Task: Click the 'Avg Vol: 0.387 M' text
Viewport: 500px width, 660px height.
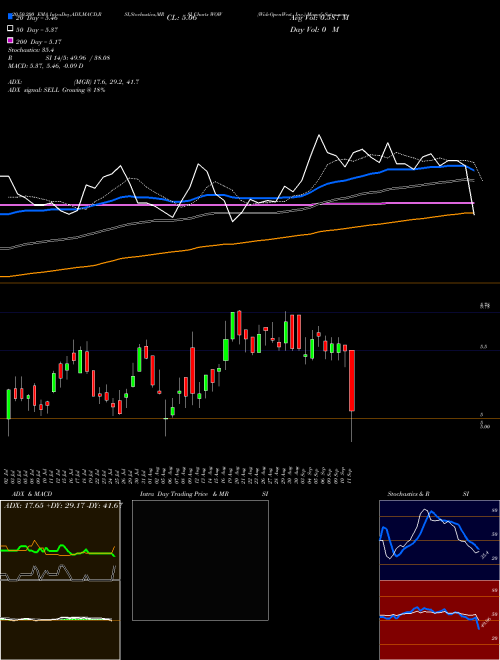Action: (x=319, y=18)
